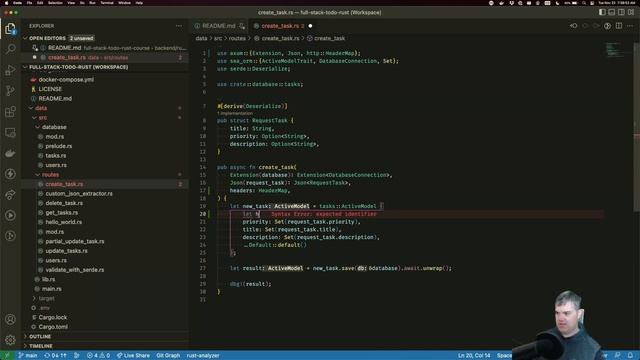Toggle secondary side bar layout button
The width and height of the screenshot is (640, 360).
pos(621,12)
